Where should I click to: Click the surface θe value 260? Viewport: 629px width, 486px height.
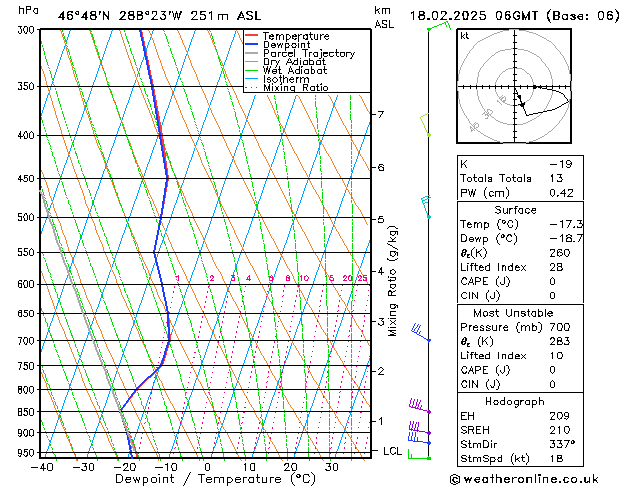(560, 253)
